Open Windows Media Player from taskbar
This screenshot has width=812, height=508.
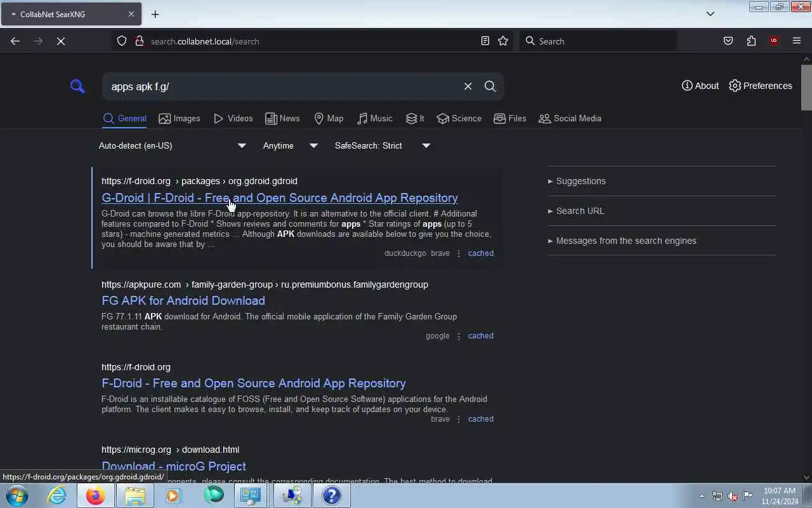coord(173,495)
